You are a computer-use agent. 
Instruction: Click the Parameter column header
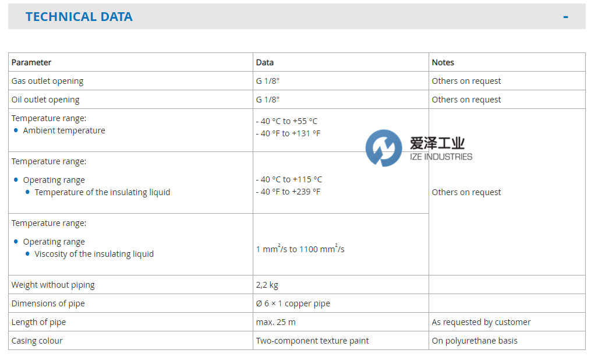point(31,62)
